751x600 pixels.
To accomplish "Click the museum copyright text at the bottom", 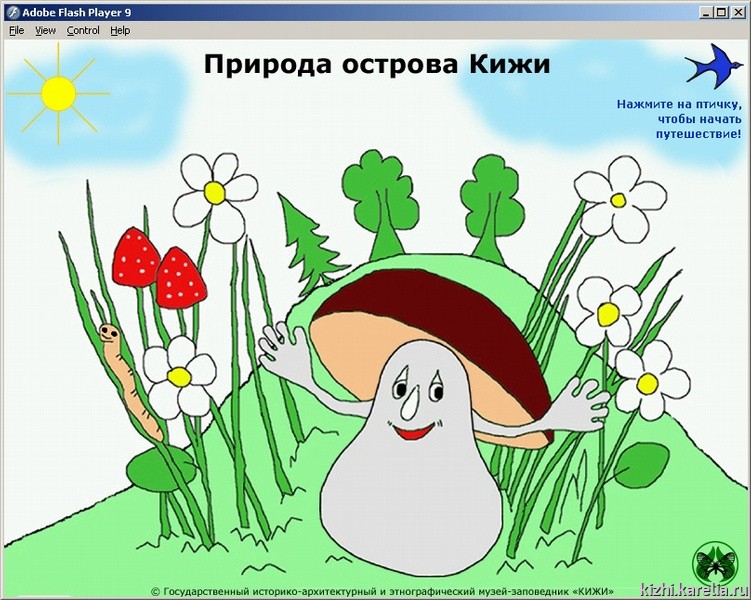I will 382,591.
